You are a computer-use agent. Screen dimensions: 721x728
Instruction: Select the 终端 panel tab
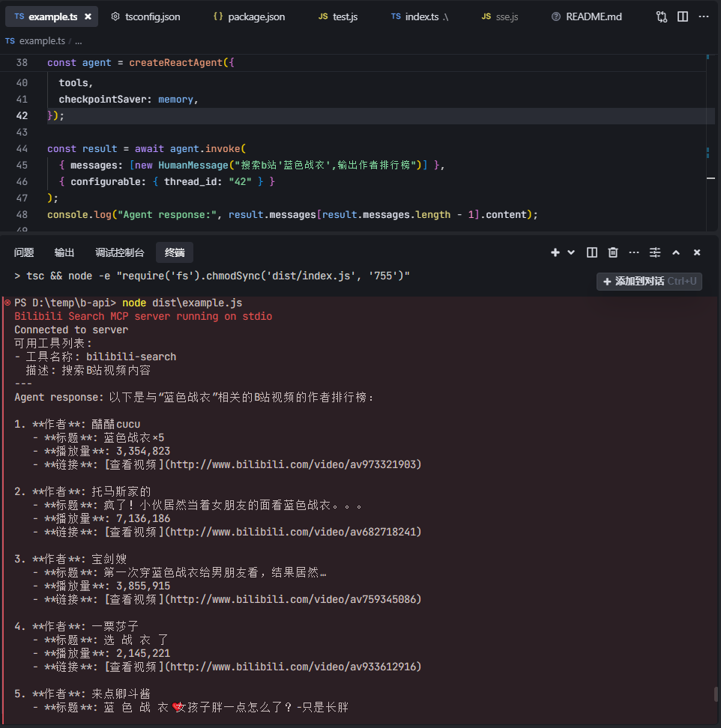pyautogui.click(x=175, y=252)
